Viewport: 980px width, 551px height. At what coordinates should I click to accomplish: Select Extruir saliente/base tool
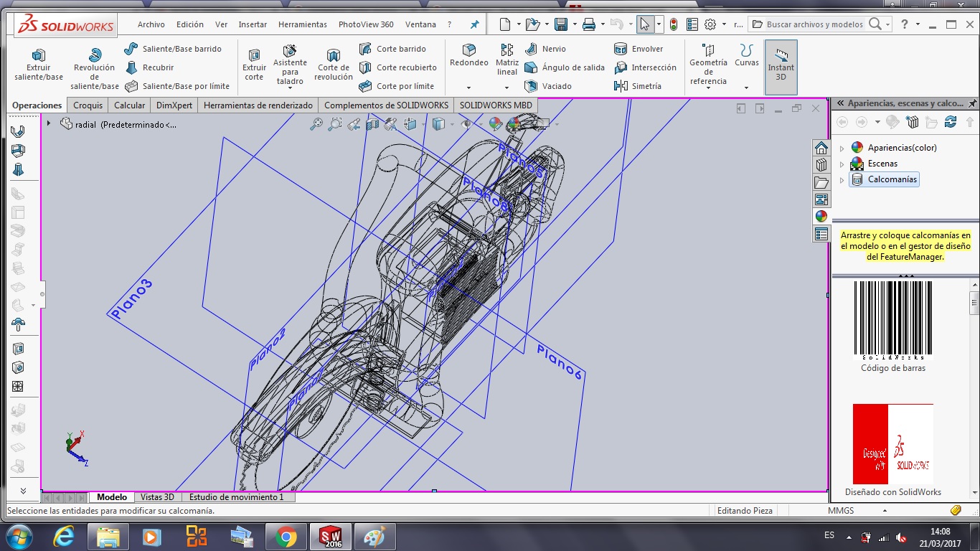pos(39,65)
